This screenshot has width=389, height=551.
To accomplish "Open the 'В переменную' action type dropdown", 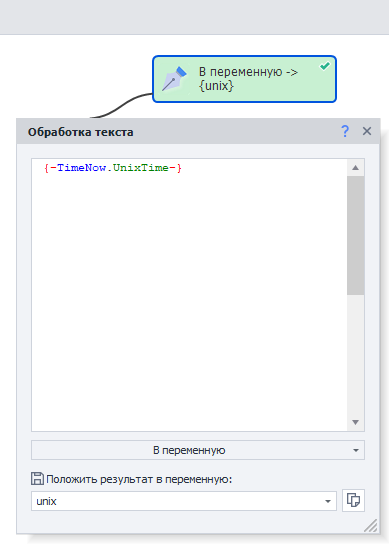I will (198, 450).
